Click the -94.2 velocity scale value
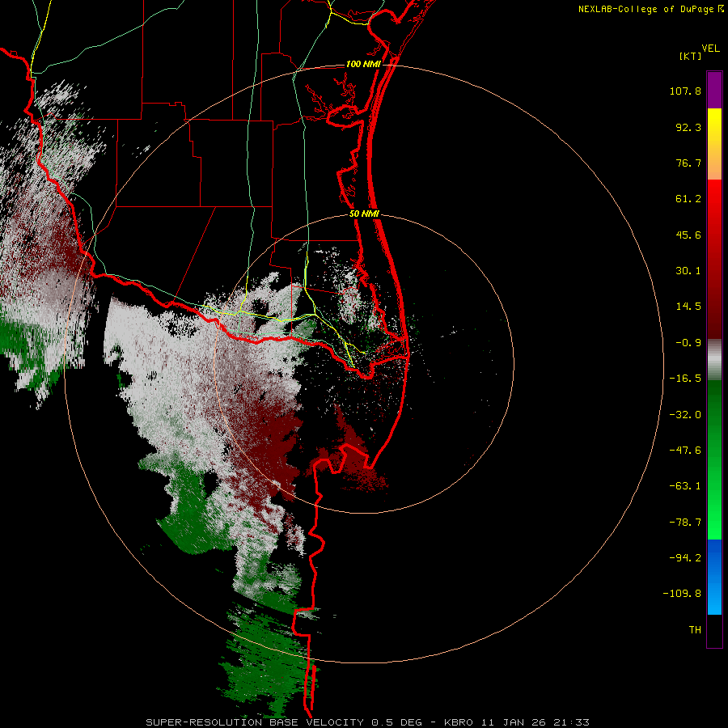Screen dimensions: 728x728 pyautogui.click(x=685, y=558)
